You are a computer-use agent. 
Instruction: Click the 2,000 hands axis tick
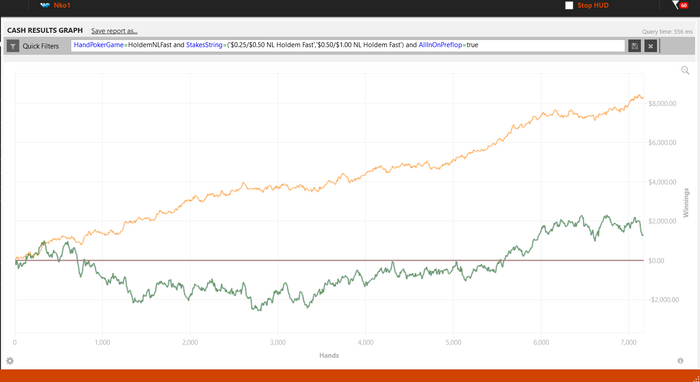pyautogui.click(x=190, y=343)
